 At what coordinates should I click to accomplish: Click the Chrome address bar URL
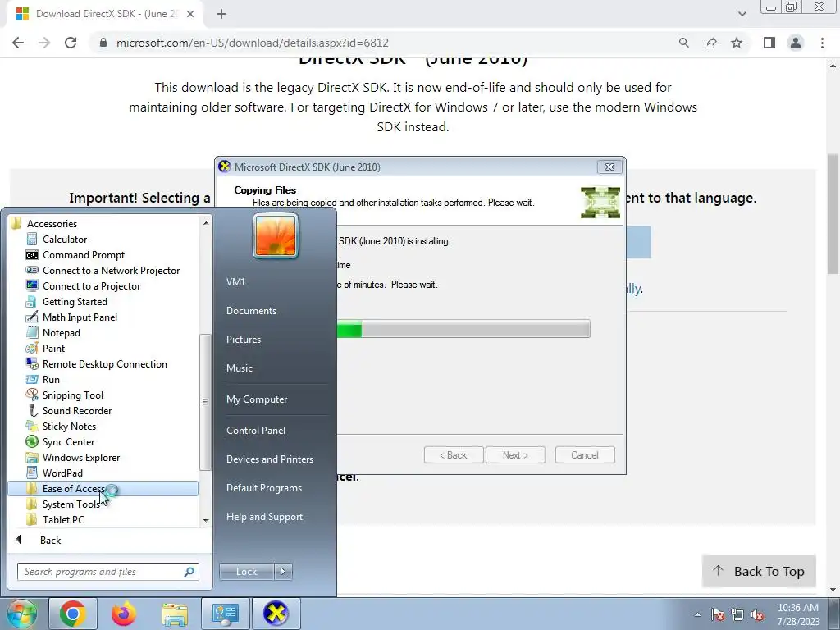253,43
